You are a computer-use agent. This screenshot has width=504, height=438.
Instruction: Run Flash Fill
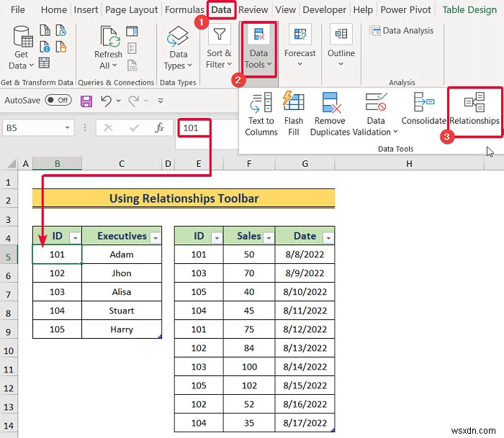click(x=294, y=114)
